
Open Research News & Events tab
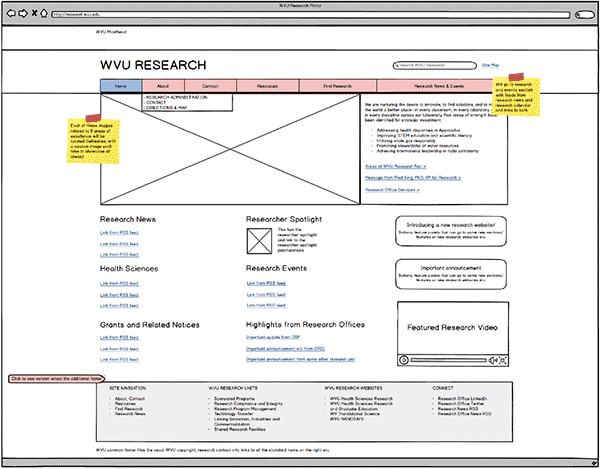pos(439,87)
